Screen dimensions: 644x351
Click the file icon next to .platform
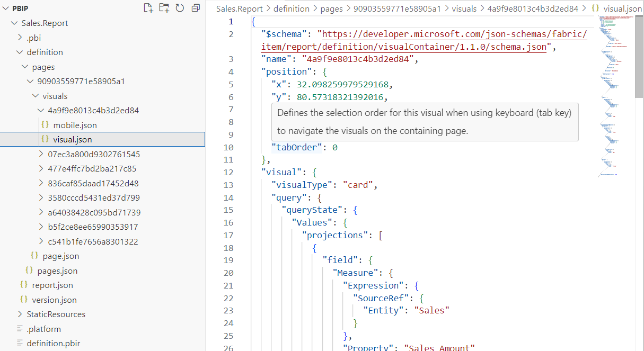tap(19, 329)
